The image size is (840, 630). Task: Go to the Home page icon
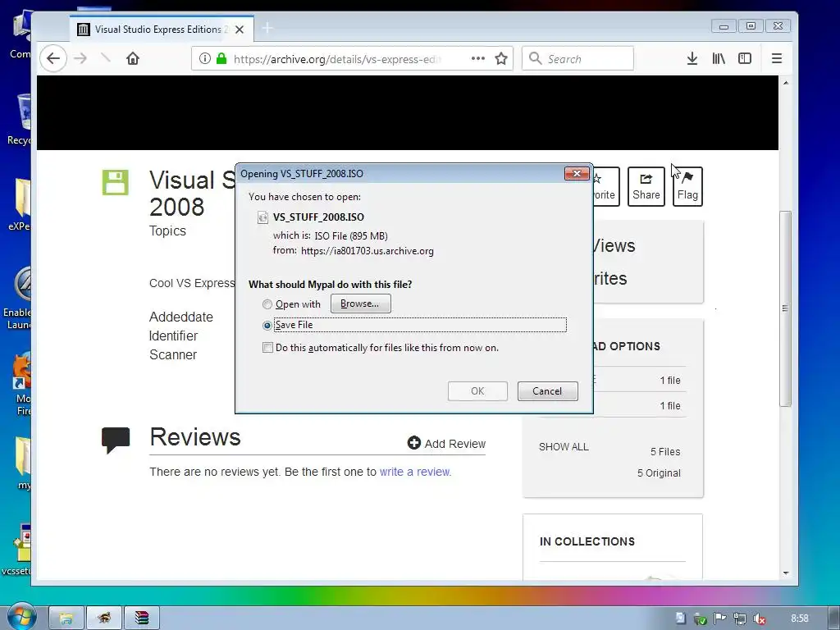(133, 58)
